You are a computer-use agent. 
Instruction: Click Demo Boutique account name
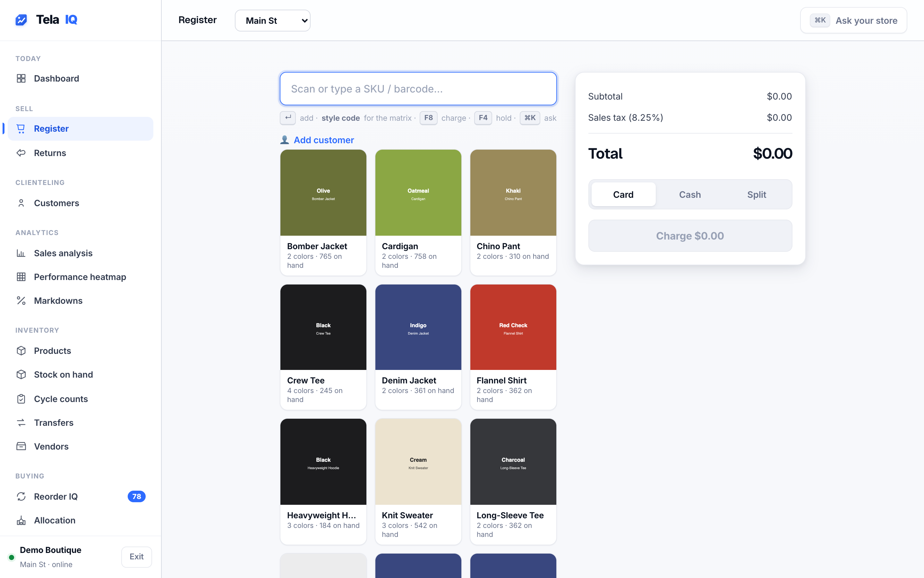coord(50,550)
